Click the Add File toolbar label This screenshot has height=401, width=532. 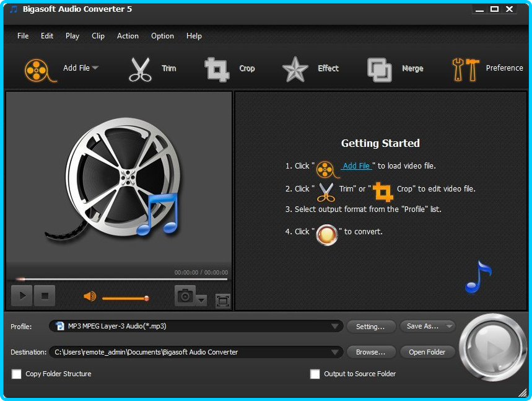tap(76, 68)
